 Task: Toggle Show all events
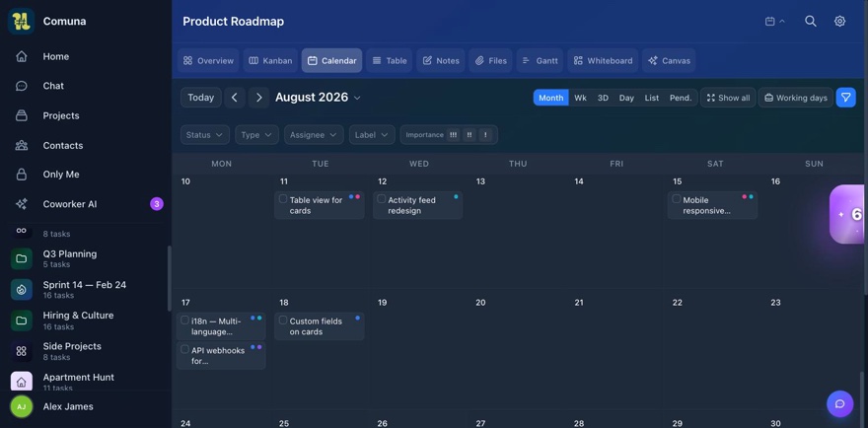pos(728,98)
